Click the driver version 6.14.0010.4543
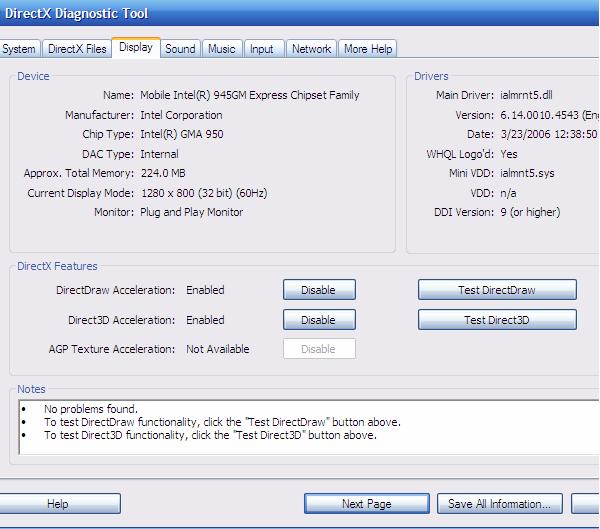 point(540,115)
